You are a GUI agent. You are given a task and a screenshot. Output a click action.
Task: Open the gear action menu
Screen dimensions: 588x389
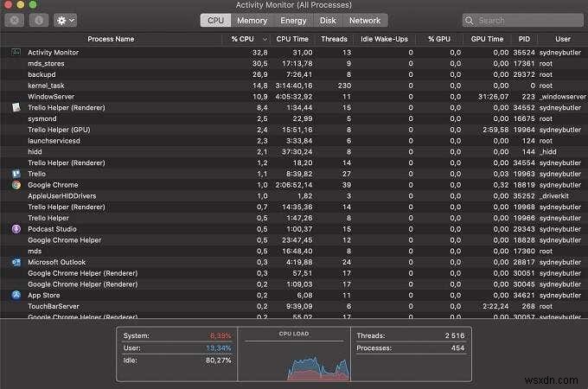pyautogui.click(x=65, y=20)
